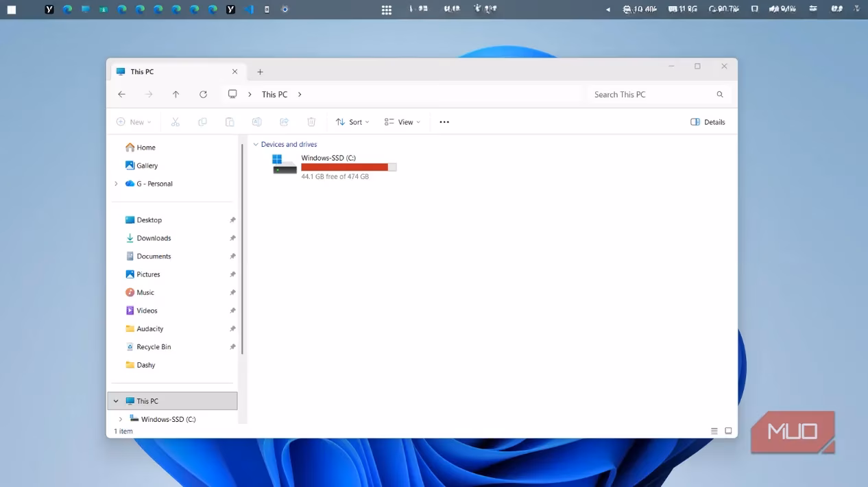868x487 pixels.
Task: Open the New dropdown
Action: pos(134,121)
